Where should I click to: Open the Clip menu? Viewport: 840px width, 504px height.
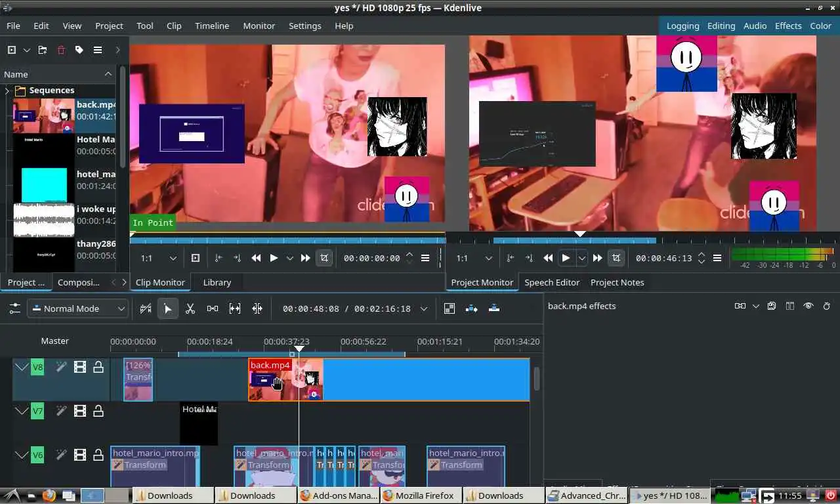pyautogui.click(x=174, y=26)
